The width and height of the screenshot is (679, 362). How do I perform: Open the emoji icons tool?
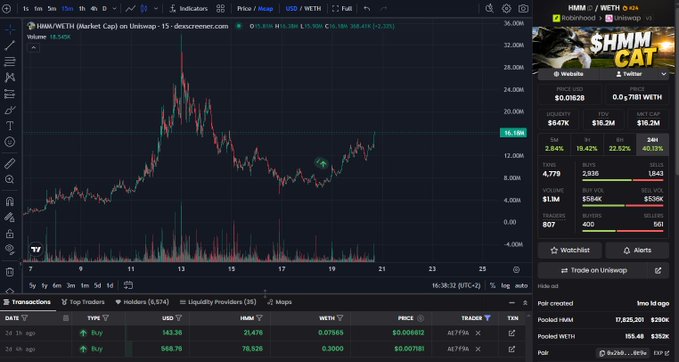(10, 142)
